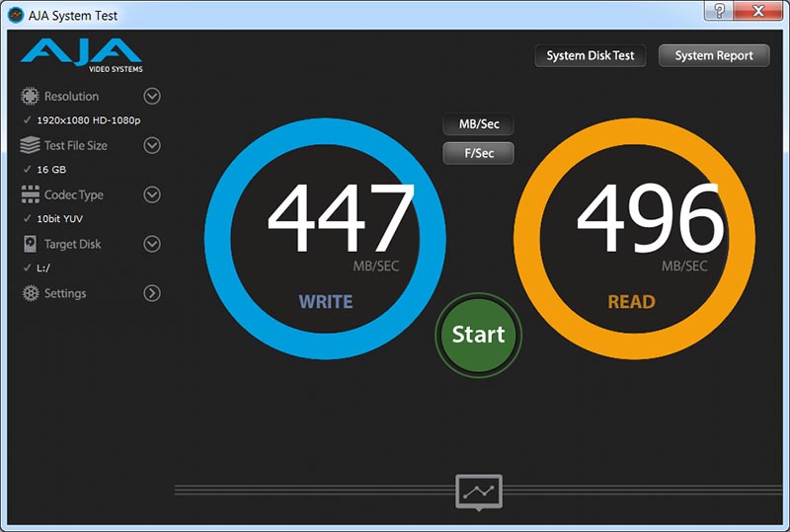Start the disk test

478,335
